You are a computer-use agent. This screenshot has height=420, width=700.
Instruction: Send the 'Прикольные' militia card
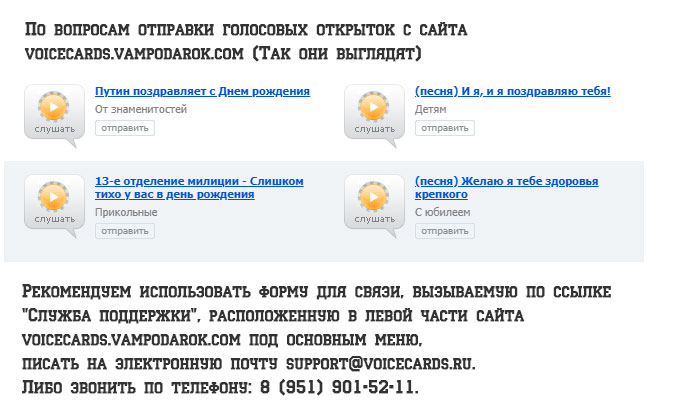[x=125, y=231]
